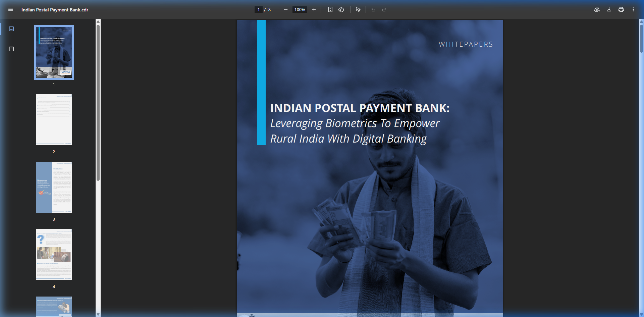Click the total page count '8'
This screenshot has width=644, height=317.
(x=269, y=10)
